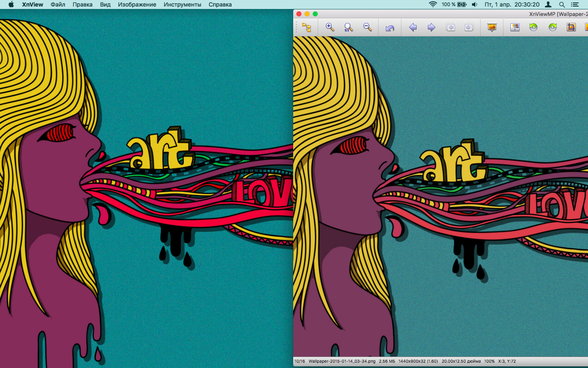Open the Инструменты menu
This screenshot has height=368, width=588.
point(183,4)
